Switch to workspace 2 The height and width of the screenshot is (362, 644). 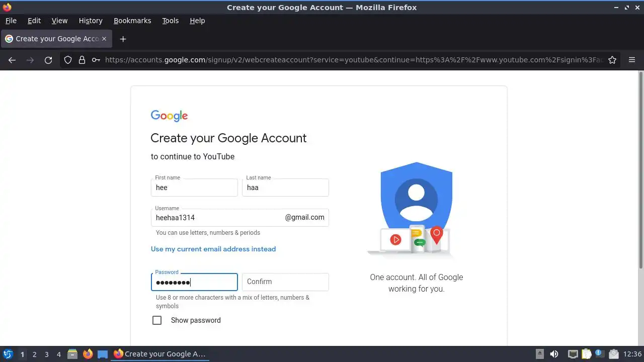pyautogui.click(x=34, y=354)
